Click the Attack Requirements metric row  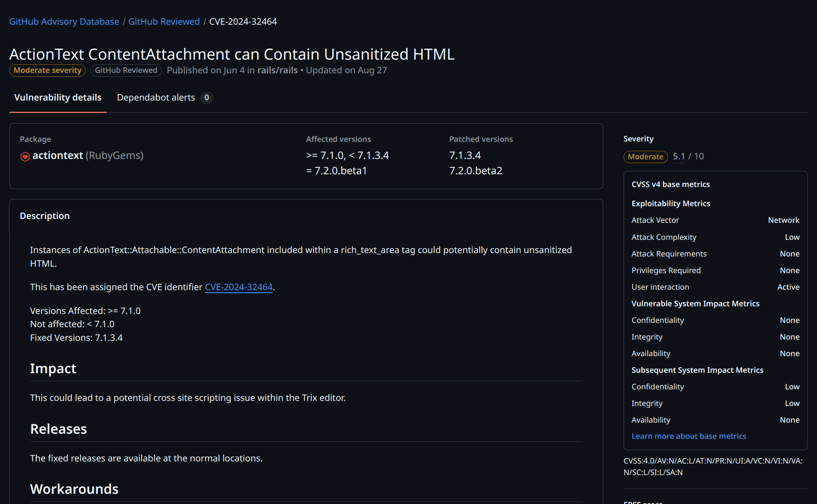pos(715,253)
